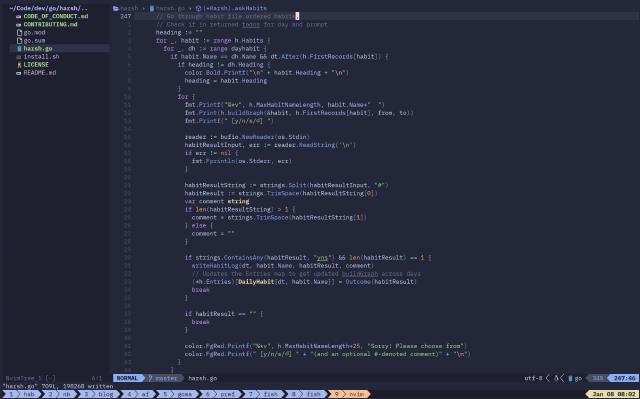640x399 pixels.
Task: Click the 247:46 cursor position indicator
Action: 624,378
